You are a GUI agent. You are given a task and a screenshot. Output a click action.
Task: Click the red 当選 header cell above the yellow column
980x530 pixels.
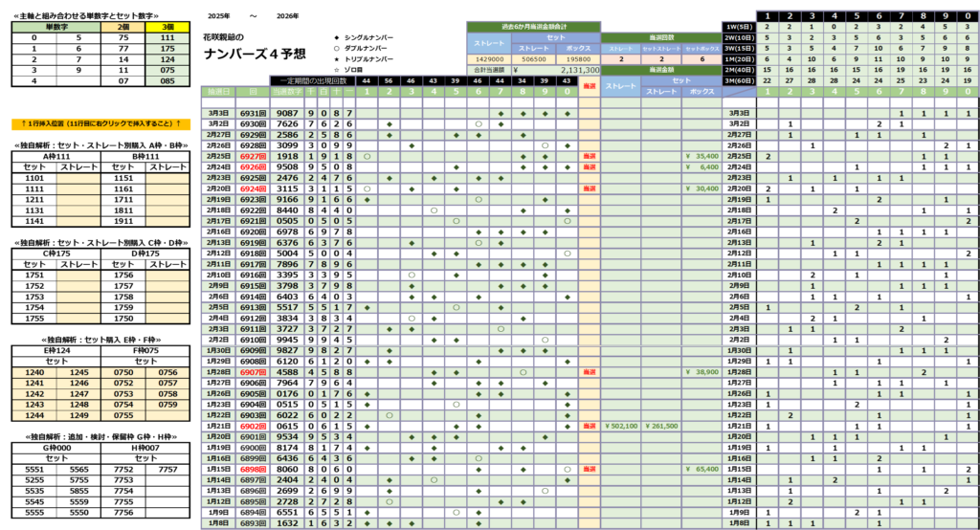tap(589, 86)
